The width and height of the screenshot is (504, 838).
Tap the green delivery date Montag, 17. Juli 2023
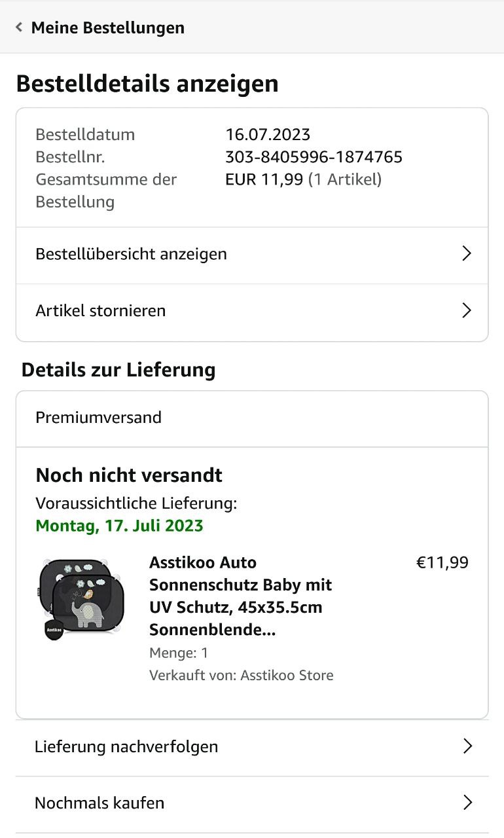[119, 526]
